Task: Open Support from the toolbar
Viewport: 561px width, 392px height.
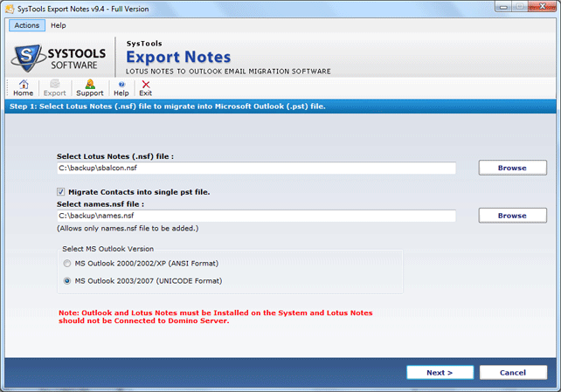Action: coord(90,88)
